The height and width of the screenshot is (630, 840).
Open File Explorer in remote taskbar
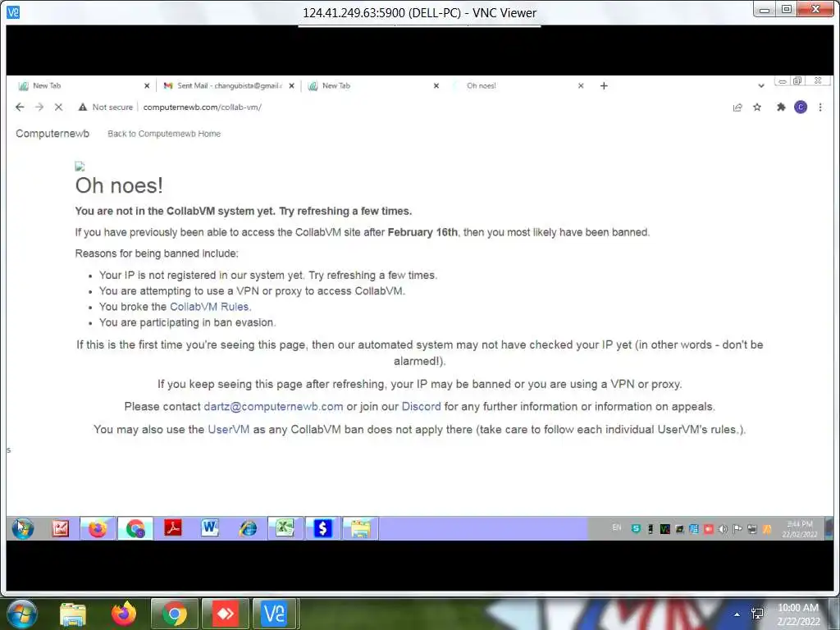pyautogui.click(x=360, y=529)
